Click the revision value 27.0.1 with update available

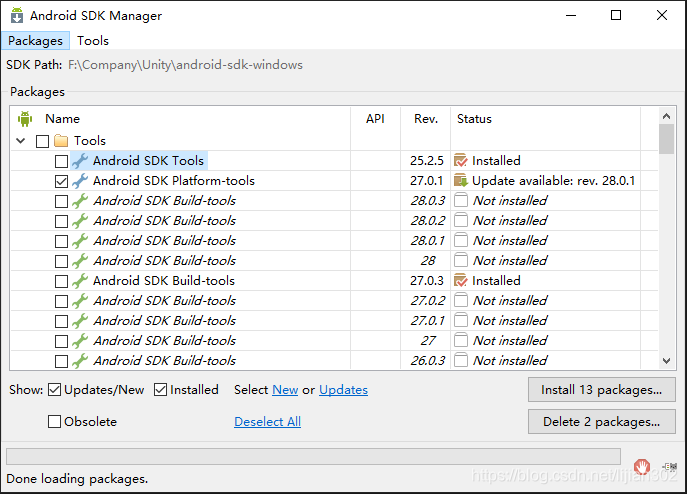coord(426,181)
